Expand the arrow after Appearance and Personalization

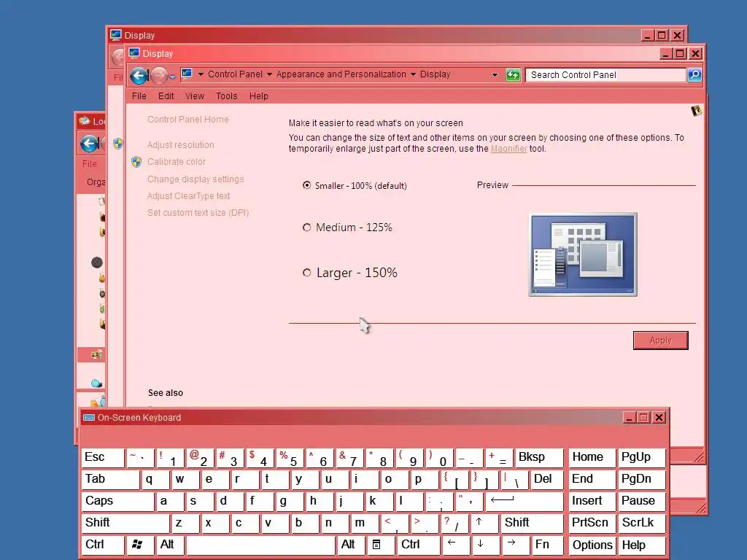pos(413,74)
